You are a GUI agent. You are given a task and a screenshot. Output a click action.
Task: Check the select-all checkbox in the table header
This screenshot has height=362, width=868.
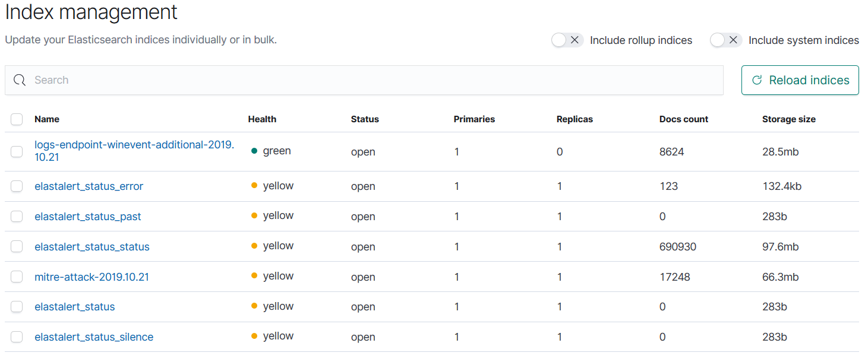coord(17,119)
